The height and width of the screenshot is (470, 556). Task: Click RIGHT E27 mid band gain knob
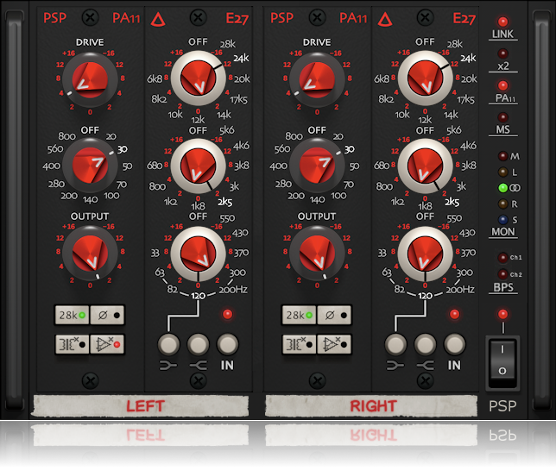425,166
